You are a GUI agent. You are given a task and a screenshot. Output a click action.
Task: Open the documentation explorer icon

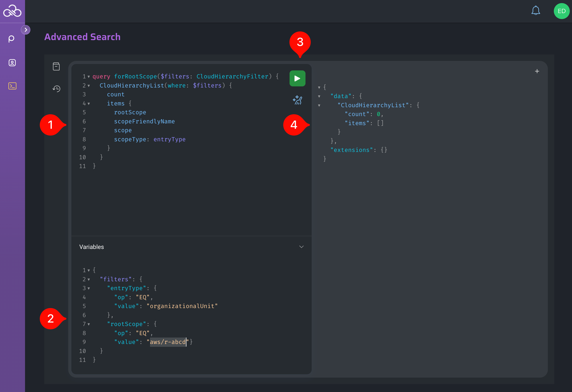coord(56,66)
